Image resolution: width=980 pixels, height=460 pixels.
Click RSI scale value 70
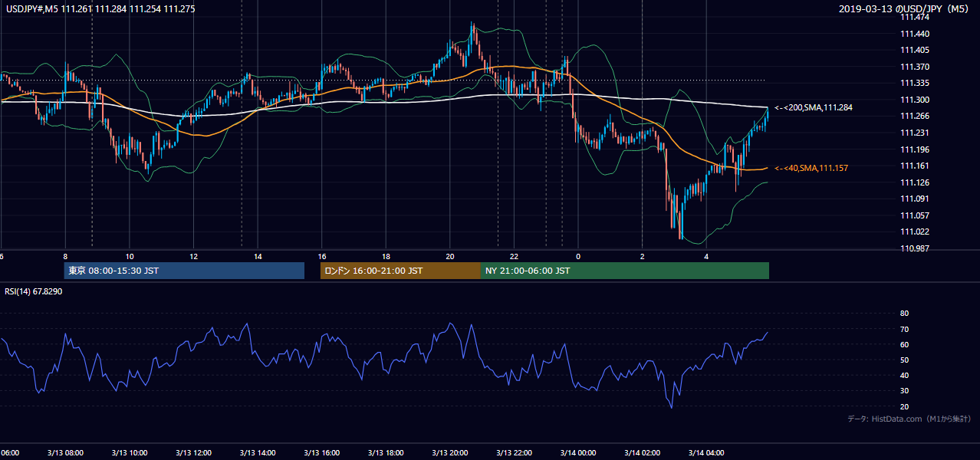coord(904,329)
